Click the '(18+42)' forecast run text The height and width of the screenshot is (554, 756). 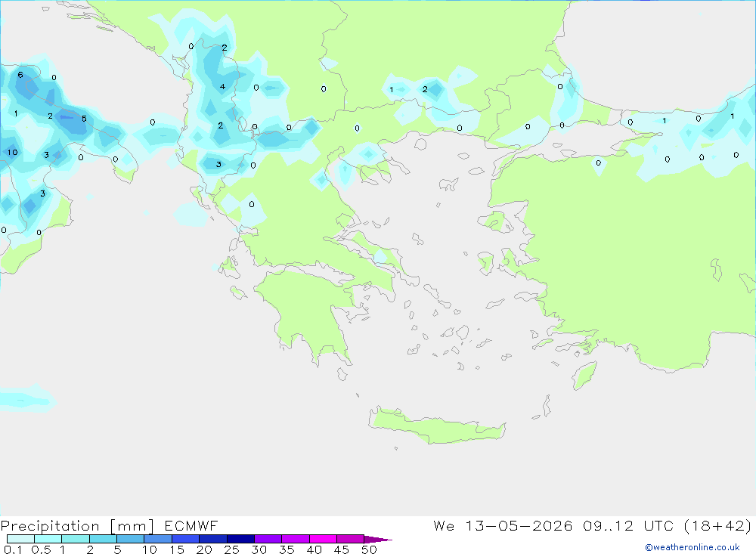pyautogui.click(x=718, y=525)
